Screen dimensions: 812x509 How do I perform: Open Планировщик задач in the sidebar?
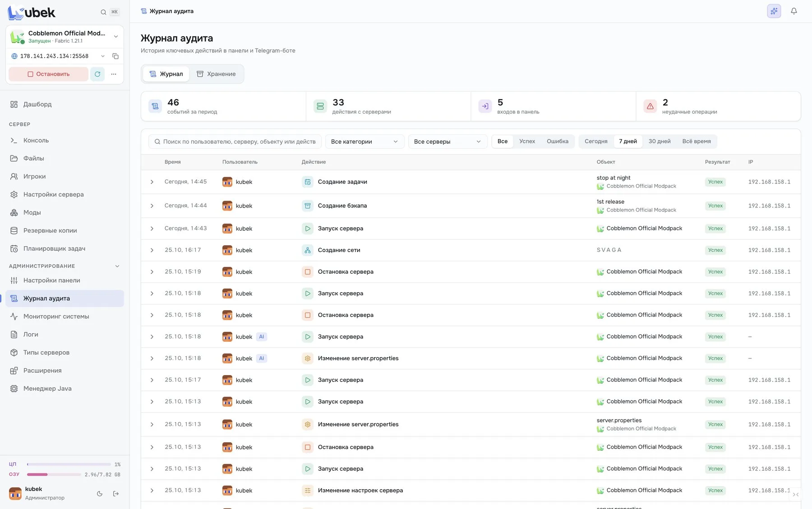point(65,248)
